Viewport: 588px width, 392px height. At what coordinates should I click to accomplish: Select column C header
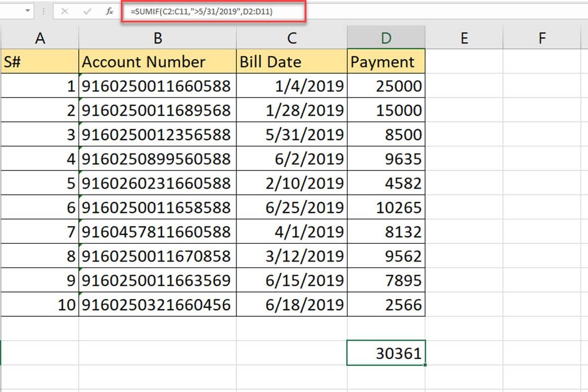292,38
